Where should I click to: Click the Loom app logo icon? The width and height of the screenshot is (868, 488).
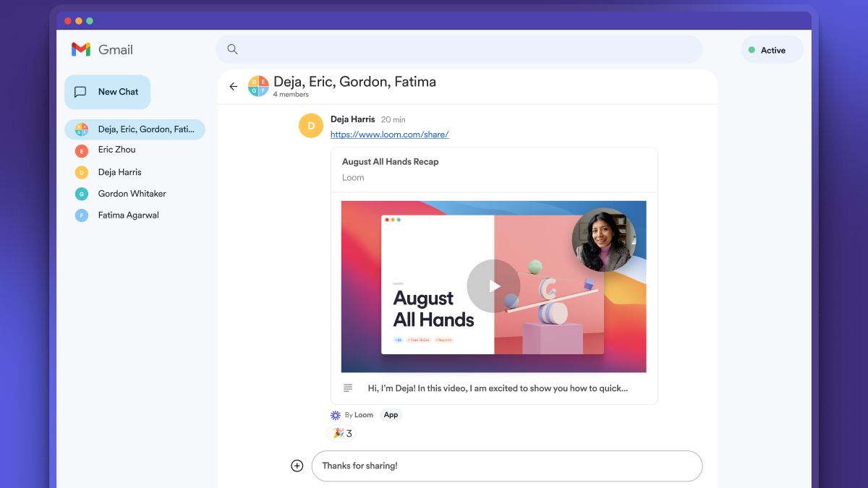tap(336, 415)
